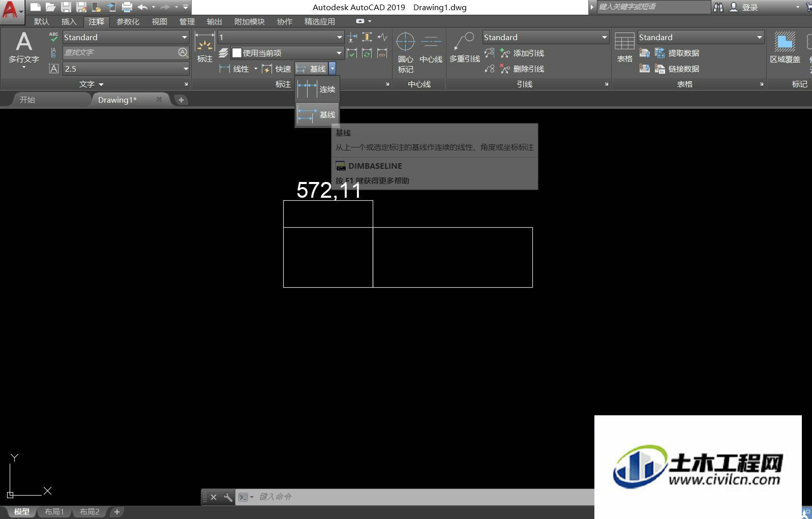Open the Manage (管理) ribbon tab
This screenshot has width=812, height=519.
pyautogui.click(x=187, y=21)
